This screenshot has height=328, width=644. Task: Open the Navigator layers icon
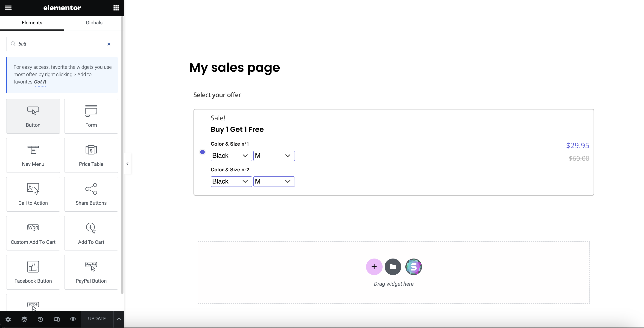pyautogui.click(x=24, y=319)
